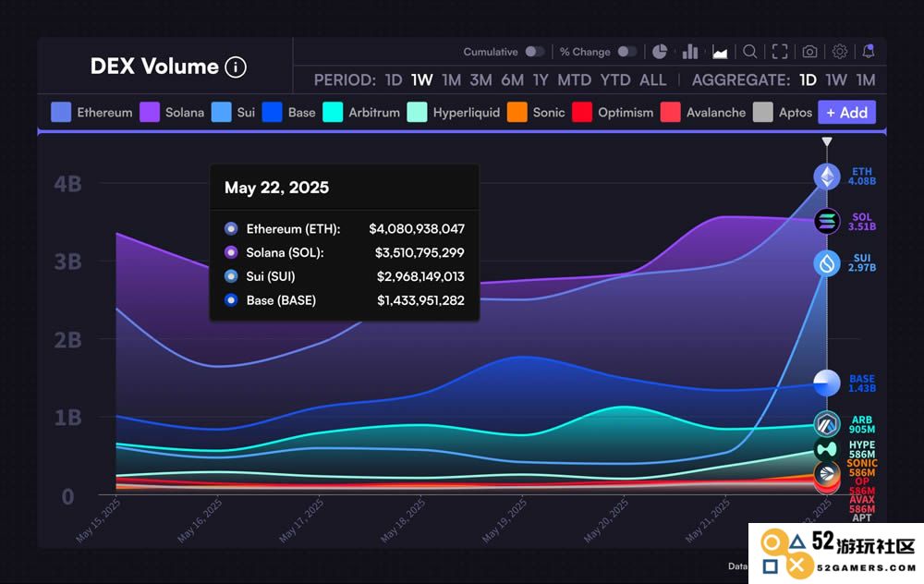Image resolution: width=924 pixels, height=584 pixels.
Task: Switch period to YTD
Action: (x=615, y=80)
